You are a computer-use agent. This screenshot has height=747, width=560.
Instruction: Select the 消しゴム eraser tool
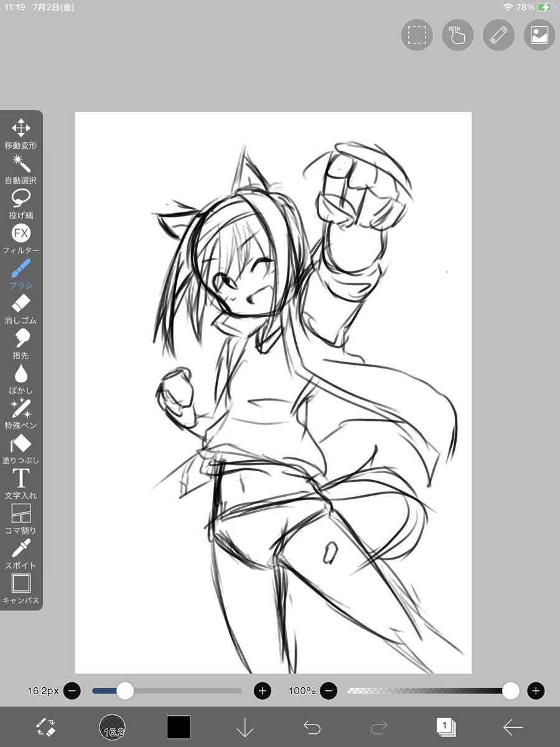21,309
